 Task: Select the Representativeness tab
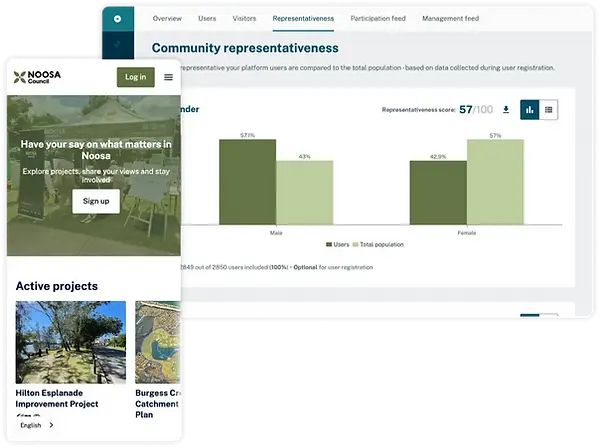click(x=303, y=18)
